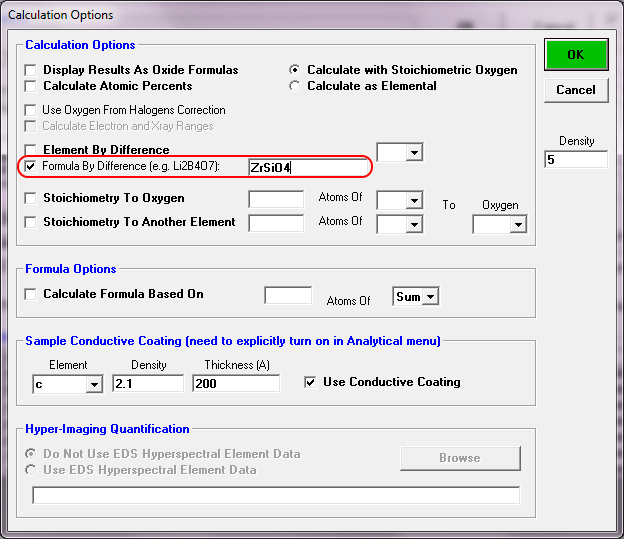The image size is (624, 539).
Task: Click the green OK button
Action: (x=575, y=55)
